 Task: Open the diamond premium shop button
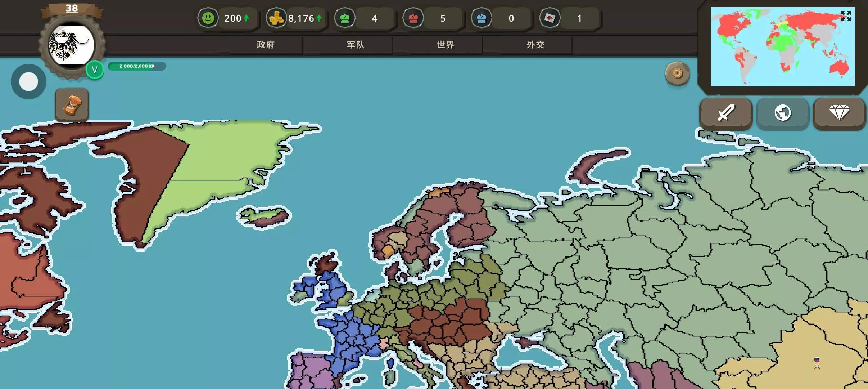click(839, 113)
